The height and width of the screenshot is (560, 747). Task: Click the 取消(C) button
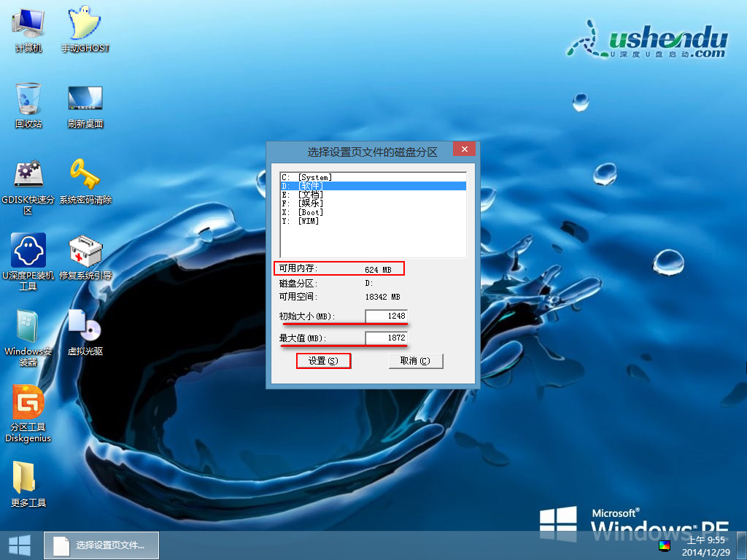(x=415, y=361)
